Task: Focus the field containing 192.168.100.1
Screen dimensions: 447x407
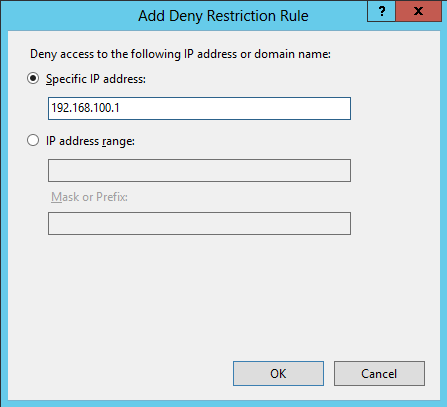Action: point(199,108)
